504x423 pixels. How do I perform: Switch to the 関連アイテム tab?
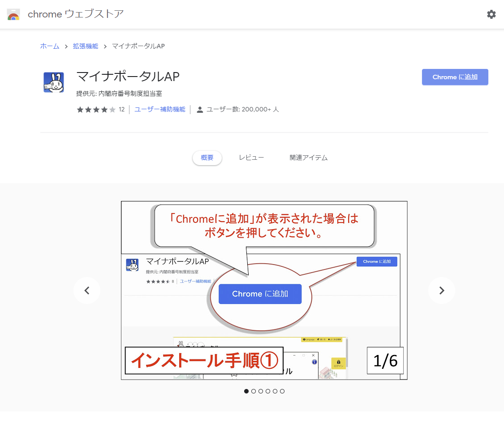tap(309, 158)
